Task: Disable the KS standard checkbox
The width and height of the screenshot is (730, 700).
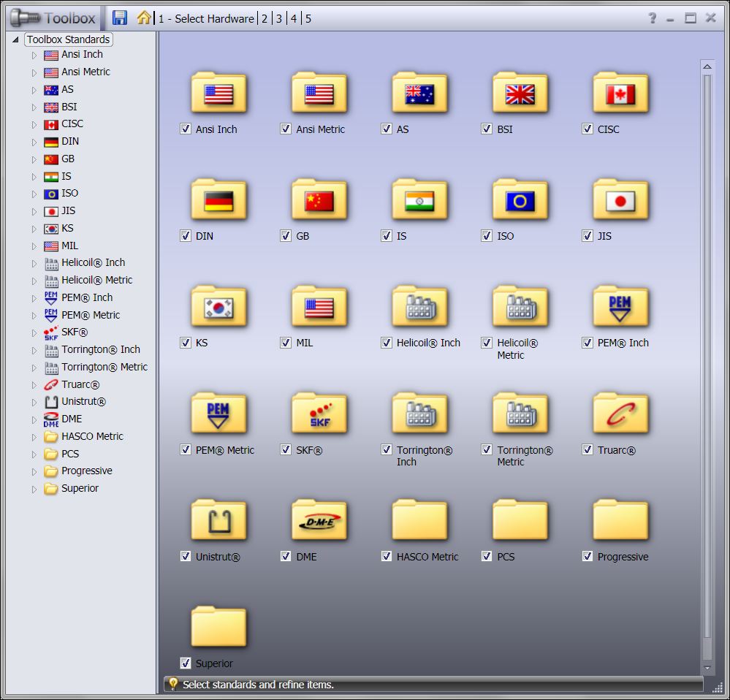Action: click(186, 343)
